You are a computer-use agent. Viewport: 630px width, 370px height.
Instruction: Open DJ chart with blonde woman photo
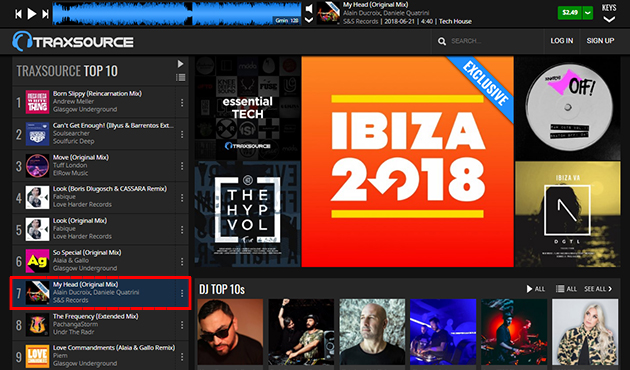click(585, 332)
